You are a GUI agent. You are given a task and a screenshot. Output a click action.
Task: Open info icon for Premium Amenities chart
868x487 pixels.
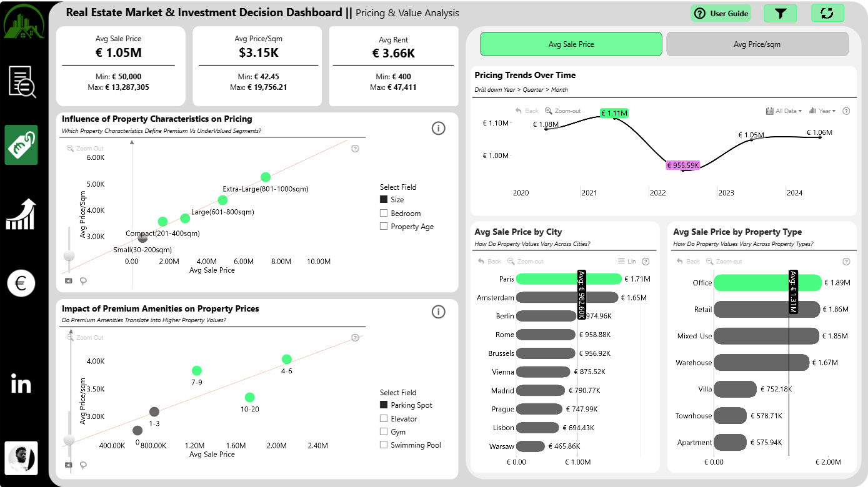(x=439, y=312)
